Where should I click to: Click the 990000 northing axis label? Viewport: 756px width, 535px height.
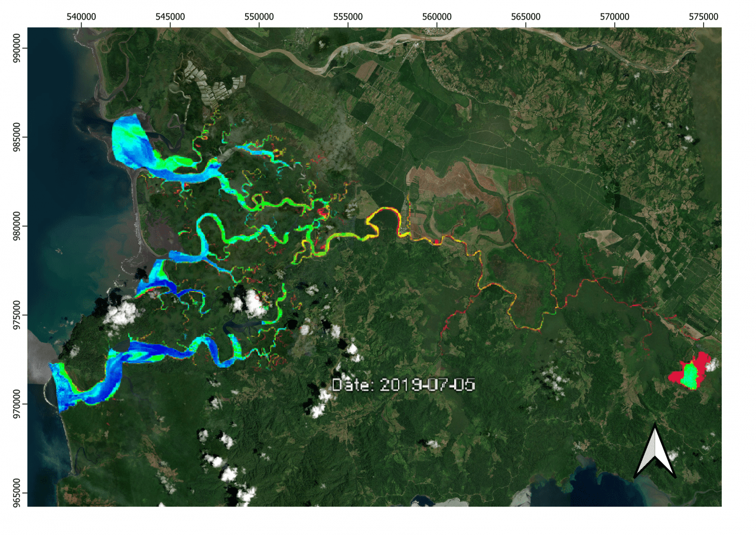tap(18, 48)
